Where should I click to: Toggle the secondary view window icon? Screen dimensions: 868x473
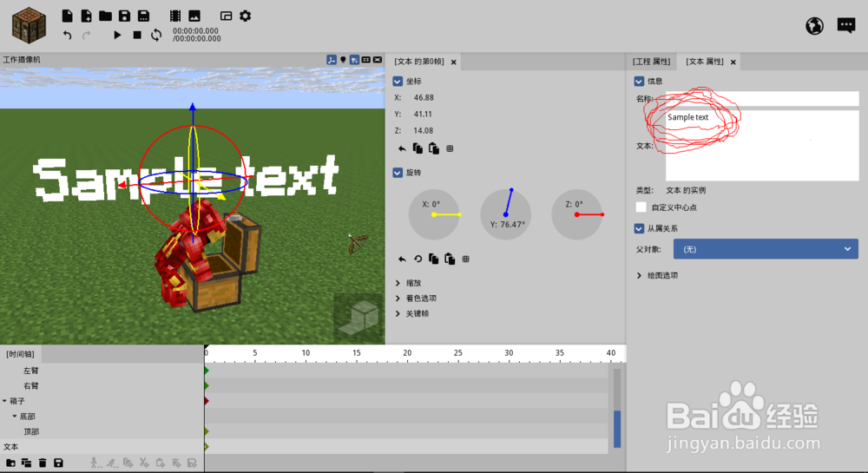[x=226, y=16]
